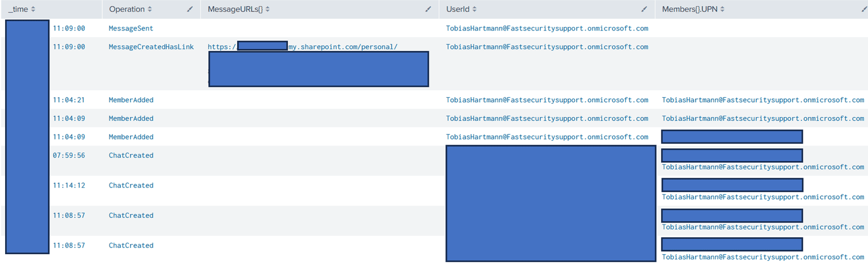Click the pencil edit icon in UserId column

[x=644, y=9]
